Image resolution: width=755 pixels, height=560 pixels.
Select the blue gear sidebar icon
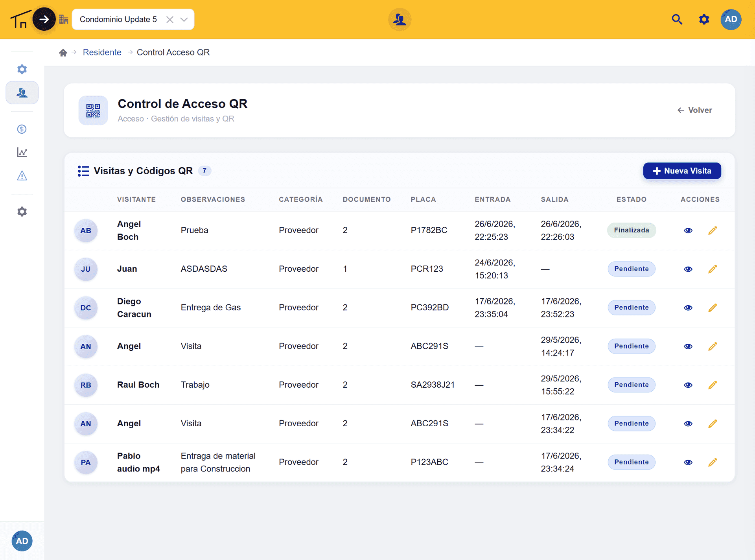coord(22,69)
